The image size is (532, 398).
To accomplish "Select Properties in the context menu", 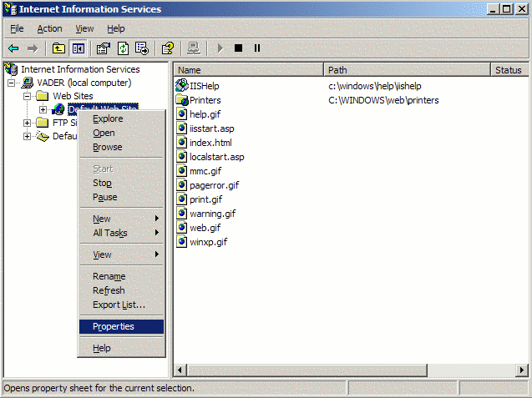I will tap(121, 326).
